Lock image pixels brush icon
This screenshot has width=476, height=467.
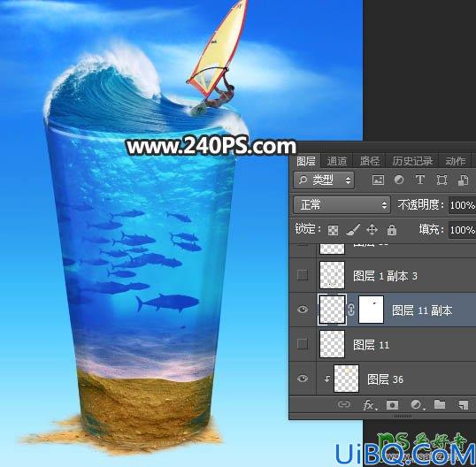pyautogui.click(x=353, y=230)
